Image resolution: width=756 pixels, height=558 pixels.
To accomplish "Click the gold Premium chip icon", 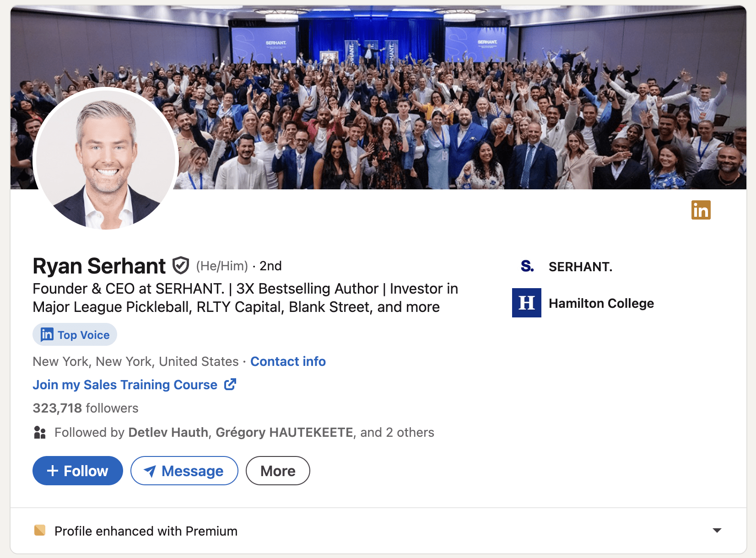I will [x=40, y=531].
